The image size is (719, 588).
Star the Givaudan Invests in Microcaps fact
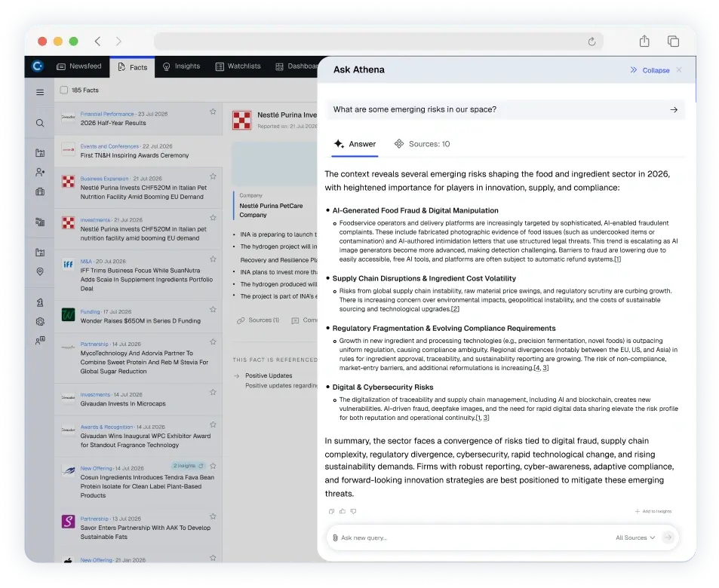[x=213, y=392]
